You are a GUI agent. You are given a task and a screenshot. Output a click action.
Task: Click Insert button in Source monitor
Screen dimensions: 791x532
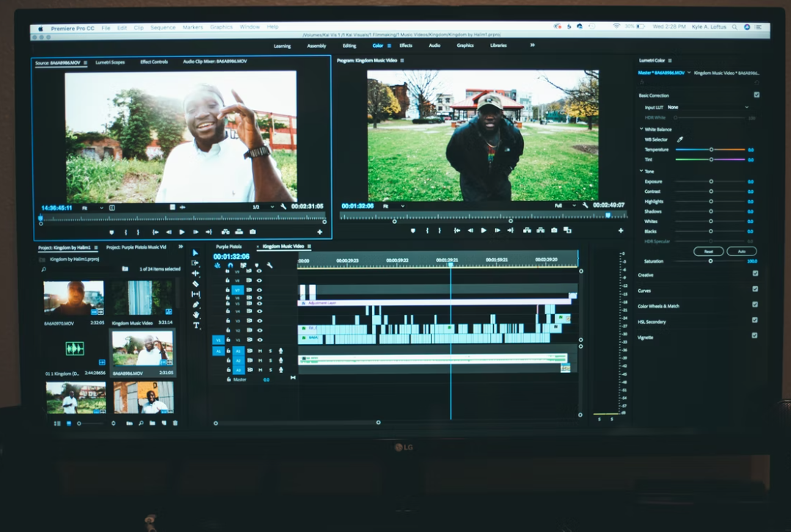[225, 232]
